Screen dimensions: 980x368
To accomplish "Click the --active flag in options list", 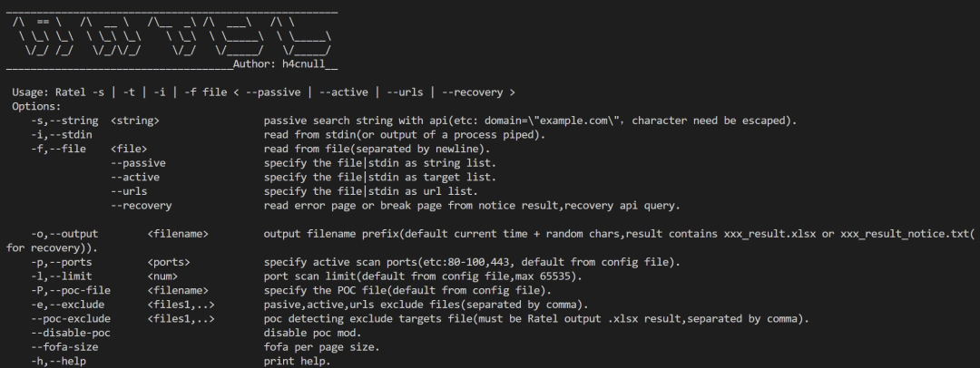I will tap(134, 177).
